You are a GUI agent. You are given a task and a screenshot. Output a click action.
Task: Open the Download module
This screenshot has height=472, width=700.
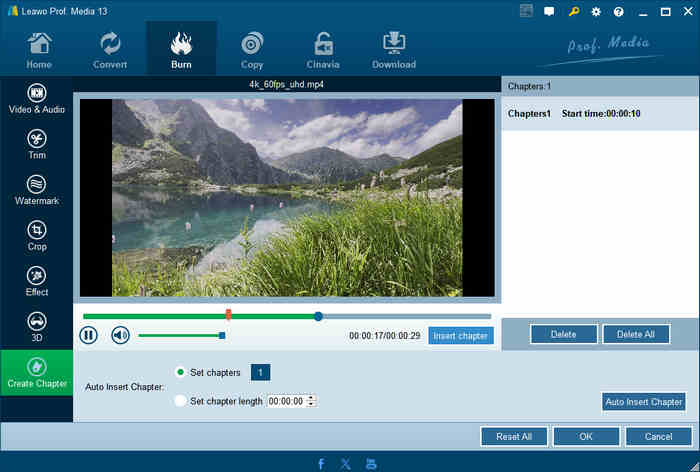[x=394, y=50]
